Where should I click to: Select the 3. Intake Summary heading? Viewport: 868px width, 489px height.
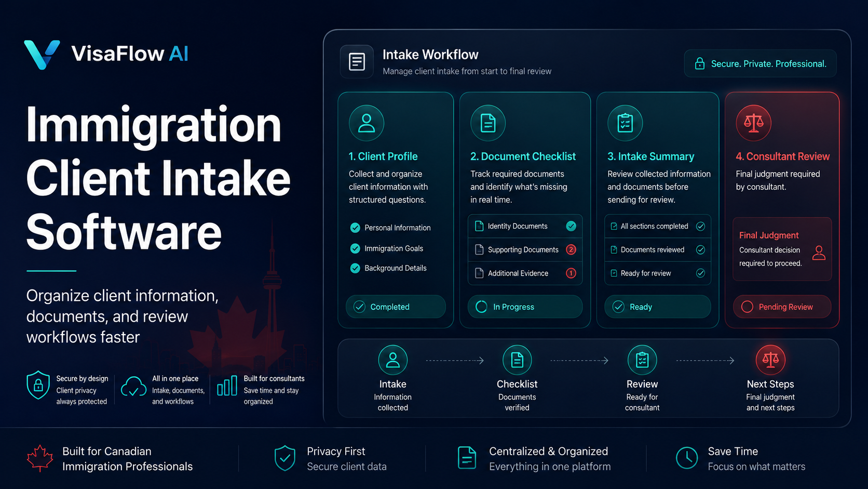[650, 156]
